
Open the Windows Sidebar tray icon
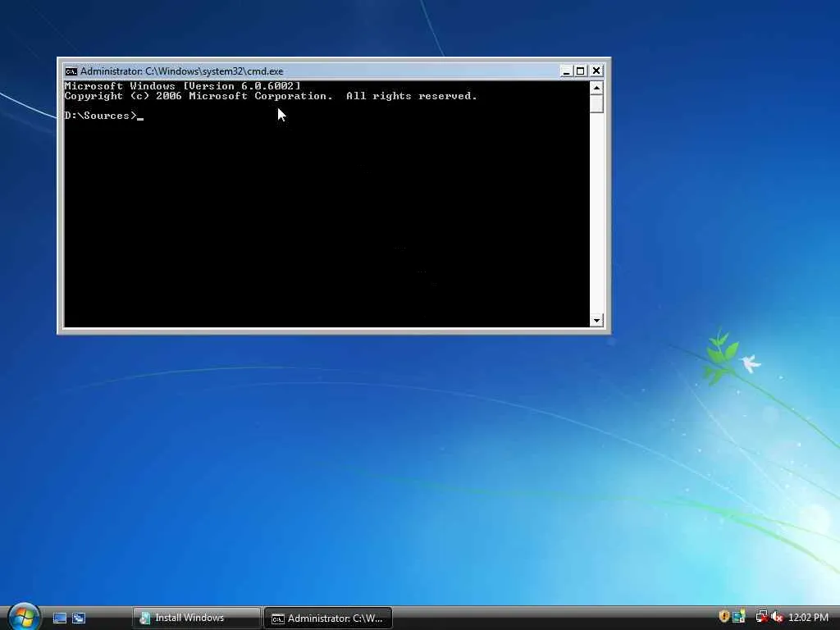(739, 617)
